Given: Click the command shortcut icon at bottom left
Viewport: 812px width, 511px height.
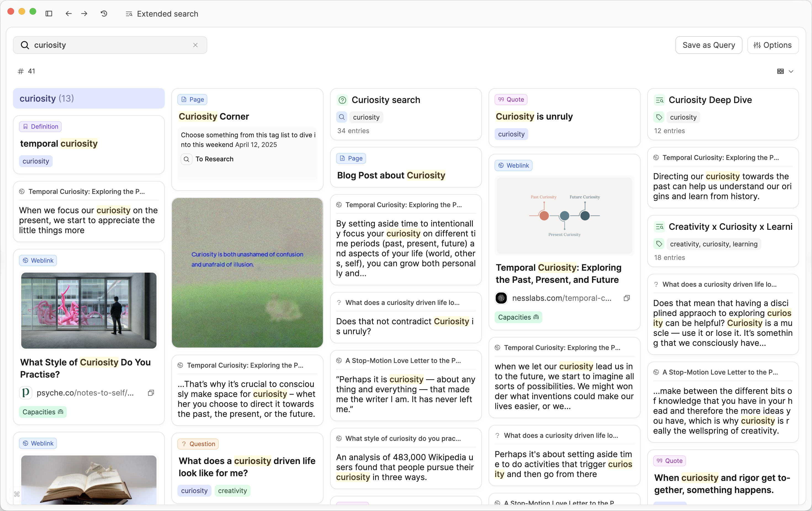Looking at the screenshot, I should (17, 494).
